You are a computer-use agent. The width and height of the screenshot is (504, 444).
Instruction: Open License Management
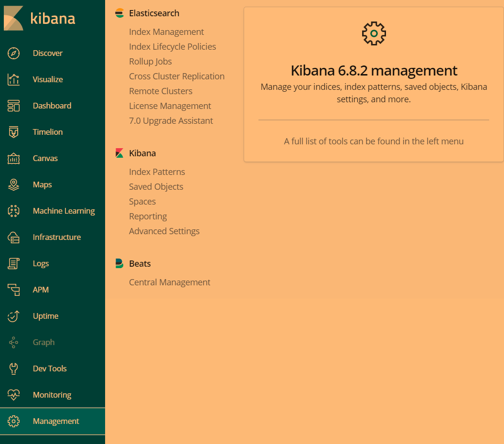[x=170, y=106]
